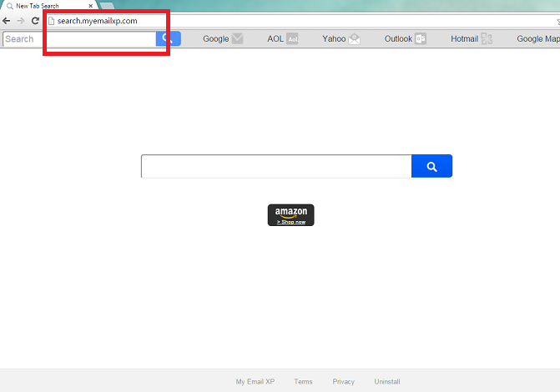Open the Privacy footer link
This screenshot has height=392, width=560.
(343, 381)
